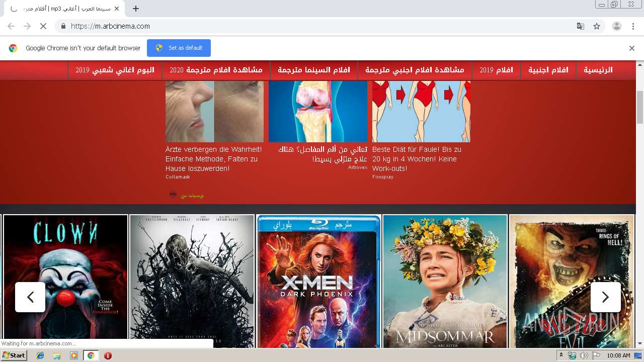Screen dimensions: 644x362
Task: Open Action Center flag icon
Action: pyautogui.click(x=596, y=355)
